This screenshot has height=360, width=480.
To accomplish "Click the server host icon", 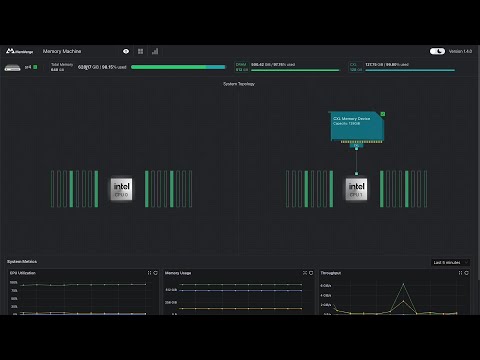I will (12, 68).
